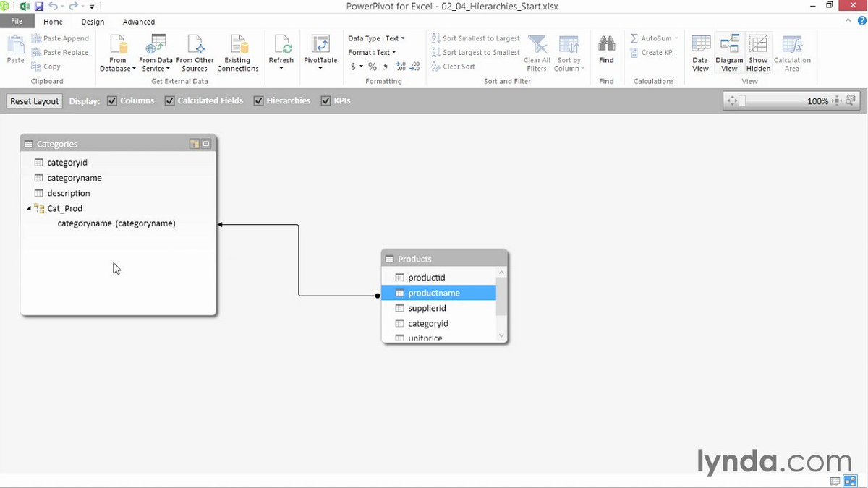Apply thousands separator comma format
Image resolution: width=868 pixels, height=488 pixels.
pyautogui.click(x=386, y=67)
